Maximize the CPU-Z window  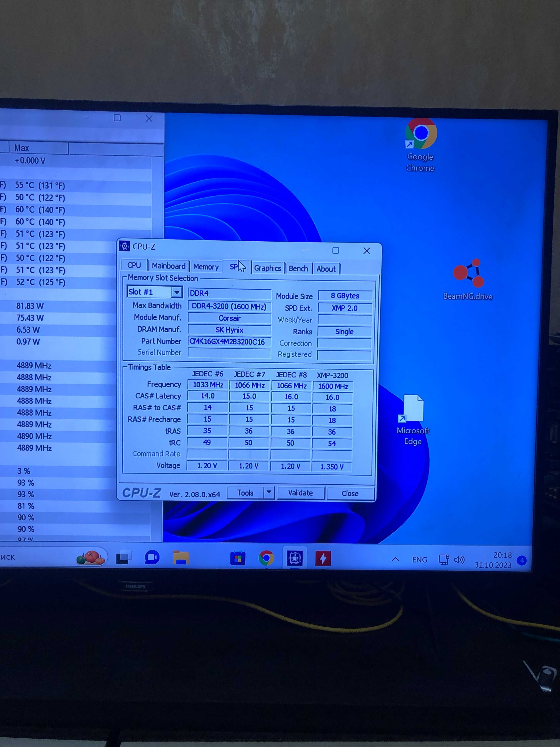point(336,250)
